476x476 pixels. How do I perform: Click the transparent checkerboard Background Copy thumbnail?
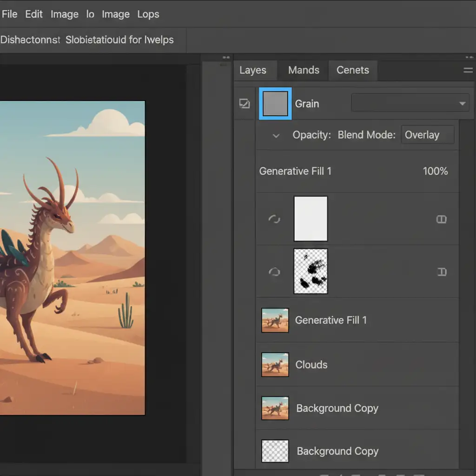275,451
